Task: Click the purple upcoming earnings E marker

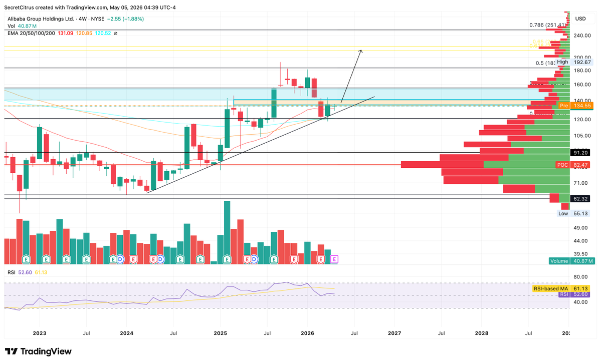Action: click(334, 259)
